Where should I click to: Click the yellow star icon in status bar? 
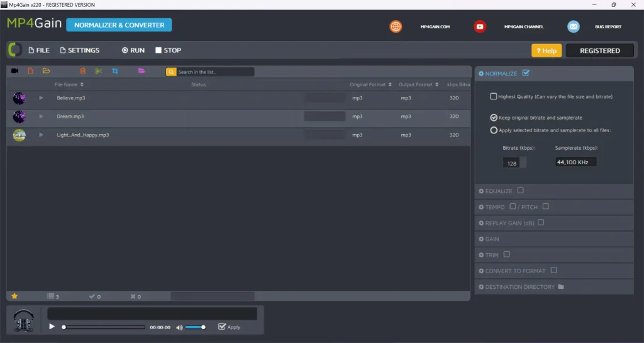point(14,296)
